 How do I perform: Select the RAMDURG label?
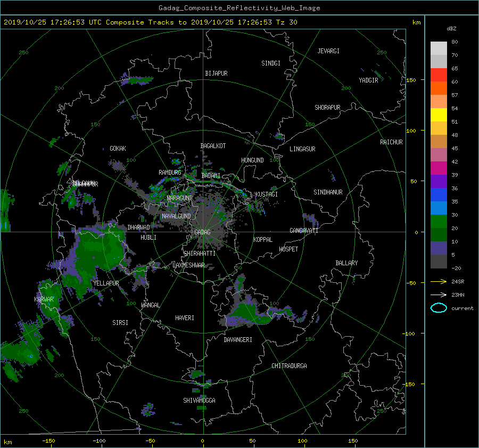170,173
